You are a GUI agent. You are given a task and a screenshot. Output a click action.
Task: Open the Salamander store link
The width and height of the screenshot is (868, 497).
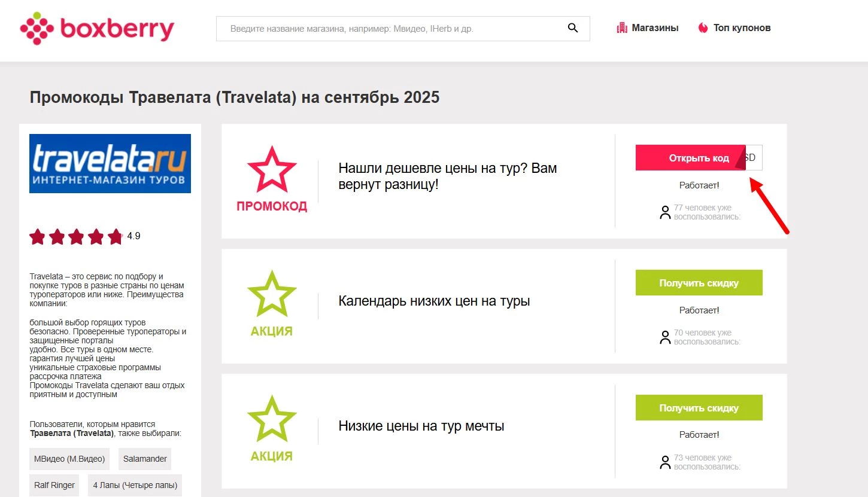144,459
